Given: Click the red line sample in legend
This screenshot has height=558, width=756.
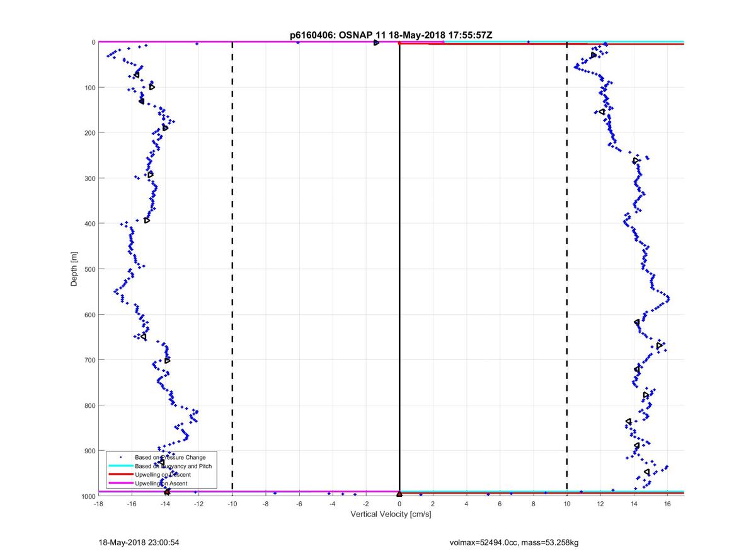Looking at the screenshot, I should (x=120, y=474).
